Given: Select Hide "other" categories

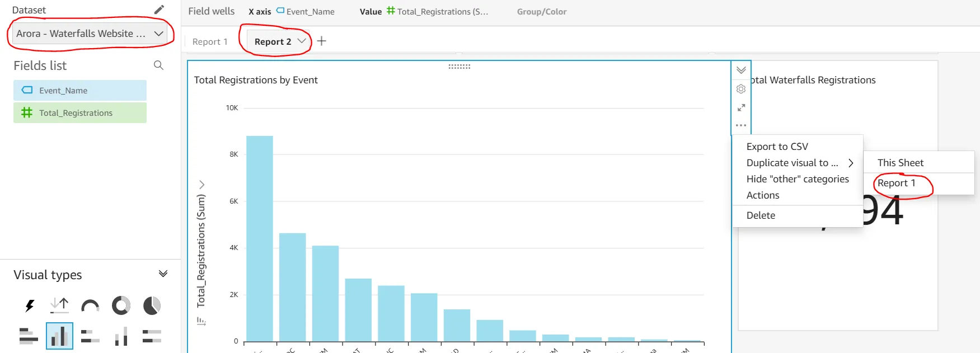Looking at the screenshot, I should click(x=798, y=179).
